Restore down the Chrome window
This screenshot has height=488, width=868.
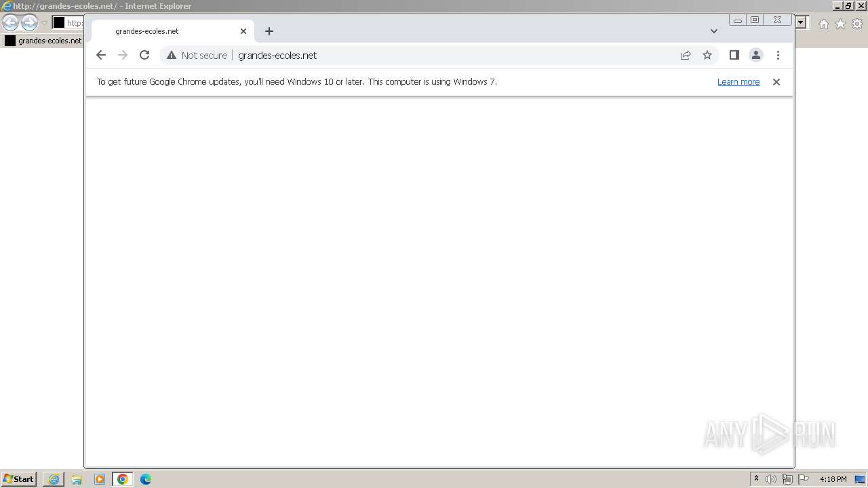click(x=755, y=20)
